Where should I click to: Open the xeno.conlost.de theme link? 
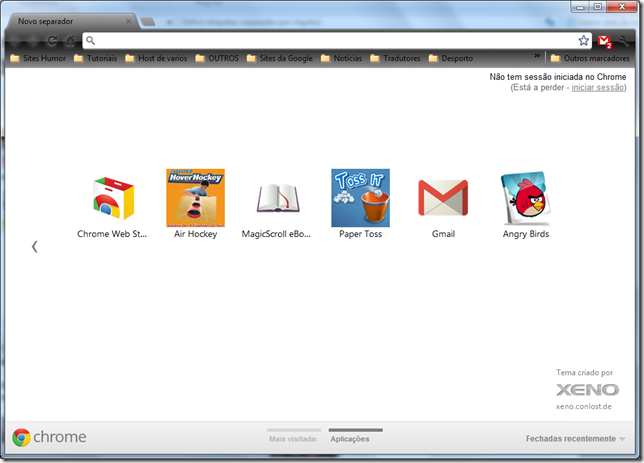tap(584, 406)
